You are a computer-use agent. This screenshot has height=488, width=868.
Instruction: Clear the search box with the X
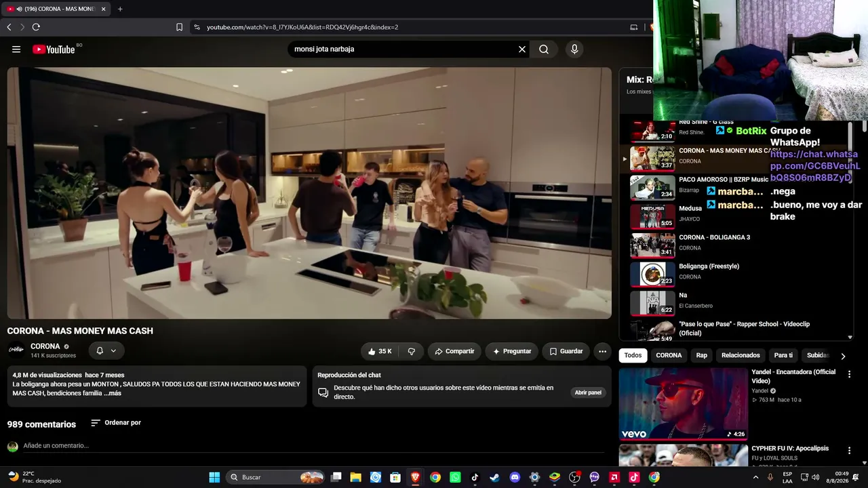tap(522, 49)
